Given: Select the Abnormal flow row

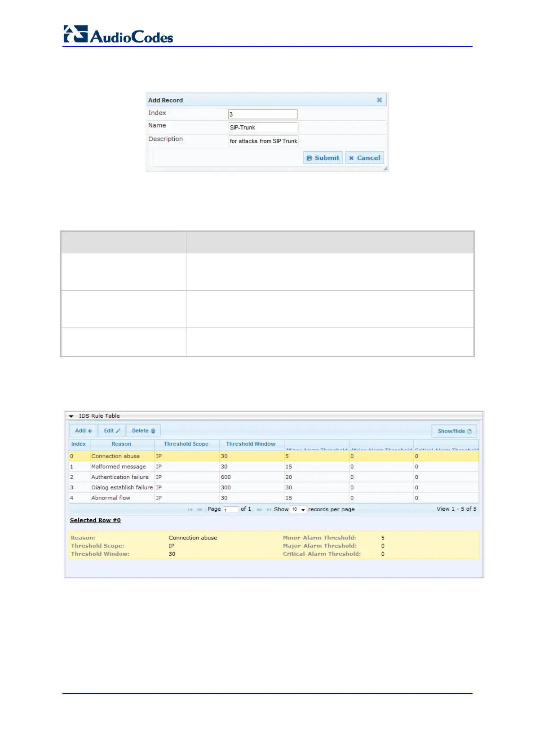Looking at the screenshot, I should 274,498.
